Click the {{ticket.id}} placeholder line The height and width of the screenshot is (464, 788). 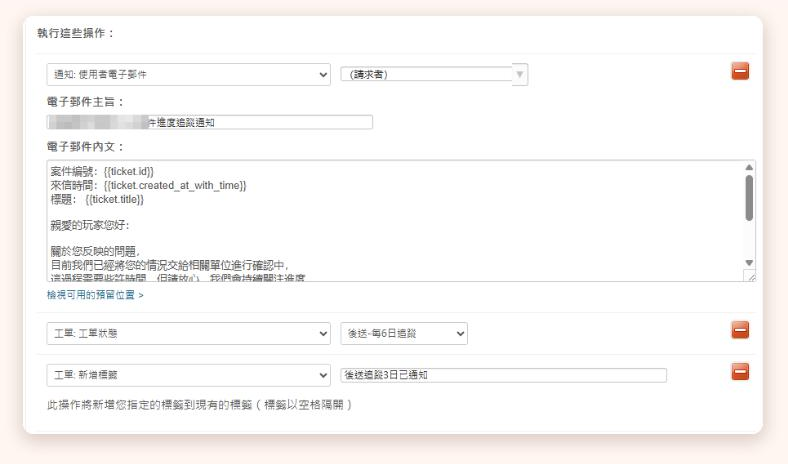click(102, 171)
